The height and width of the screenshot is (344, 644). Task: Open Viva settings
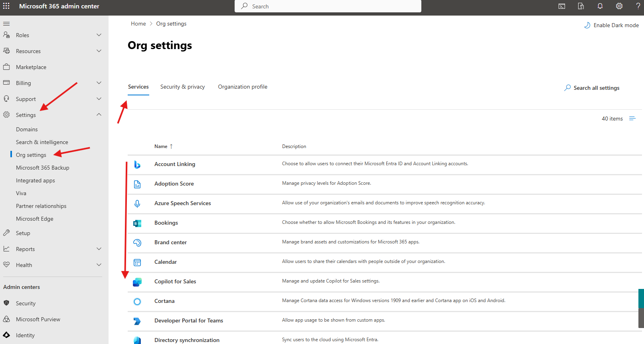(x=21, y=193)
